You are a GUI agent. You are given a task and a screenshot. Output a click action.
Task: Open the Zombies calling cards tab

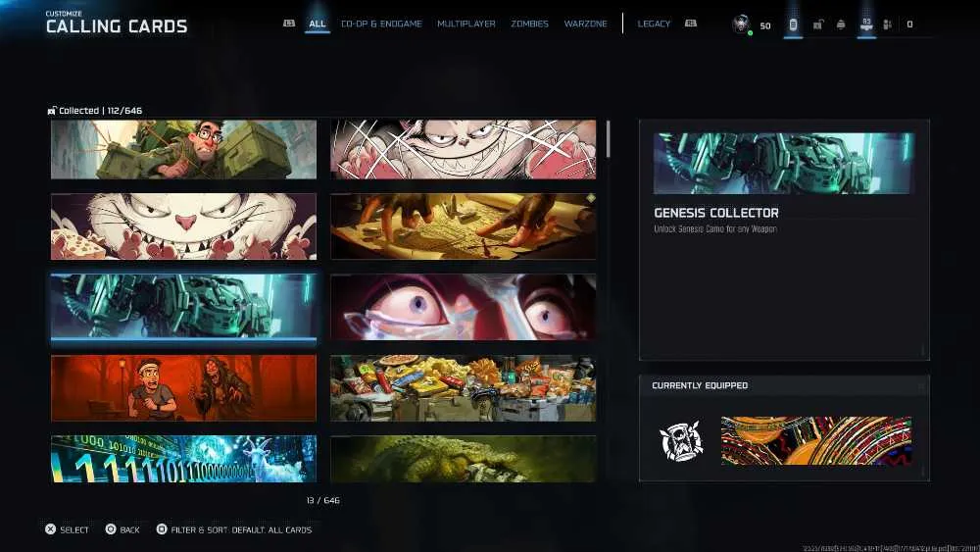pyautogui.click(x=529, y=24)
